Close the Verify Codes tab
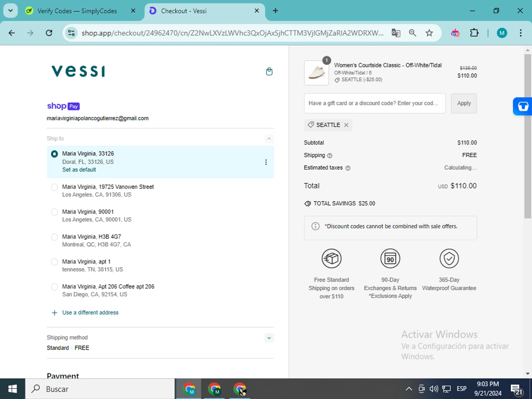 (x=133, y=11)
